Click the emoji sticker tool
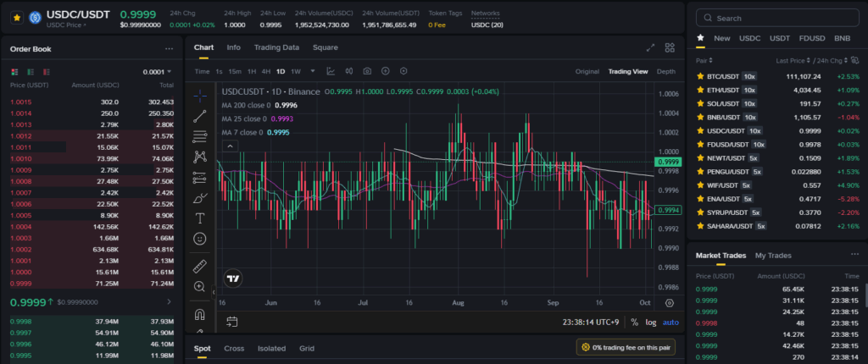The image size is (868, 364). click(x=200, y=240)
